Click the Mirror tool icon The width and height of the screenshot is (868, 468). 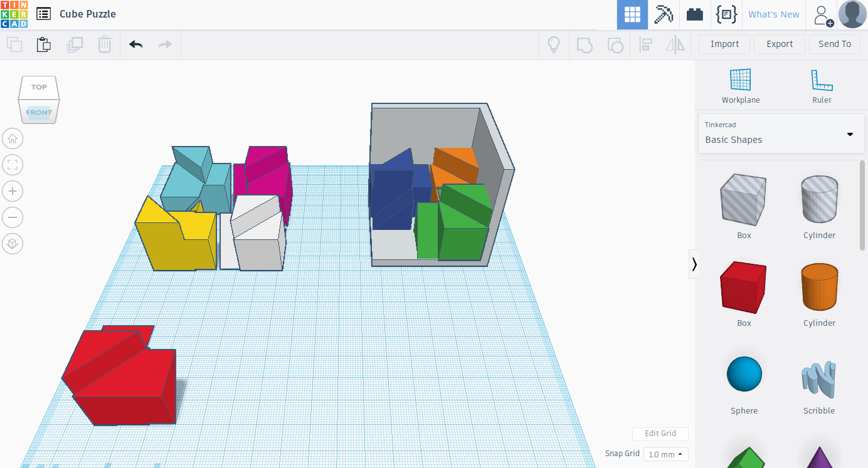coord(675,44)
